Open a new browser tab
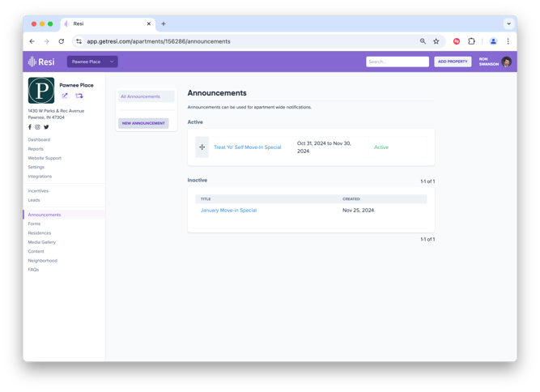The image size is (540, 392). tap(164, 23)
